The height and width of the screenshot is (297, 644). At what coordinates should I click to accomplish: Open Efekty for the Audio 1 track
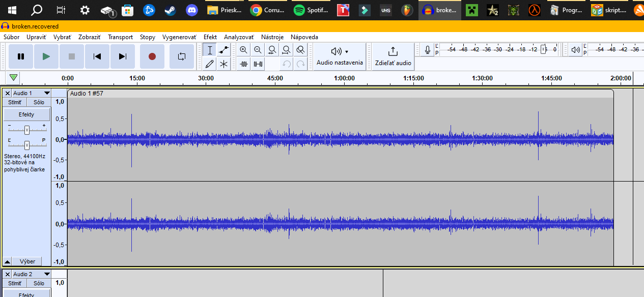(x=26, y=114)
